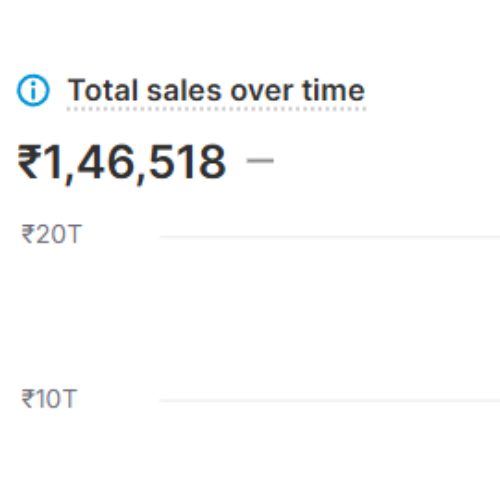Click chart area between ₹20T and ₹10T gridlines
Image resolution: width=500 pixels, height=500 pixels.
(330, 319)
